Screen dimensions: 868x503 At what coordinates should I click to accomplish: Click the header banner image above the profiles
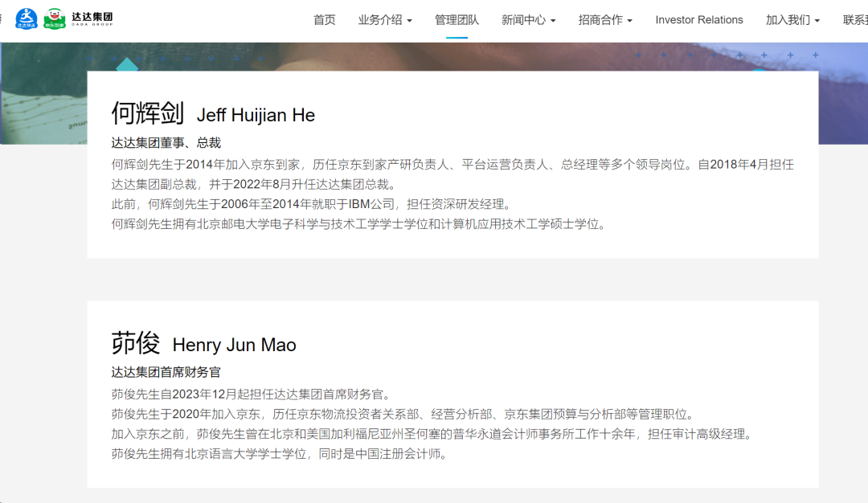pyautogui.click(x=434, y=56)
